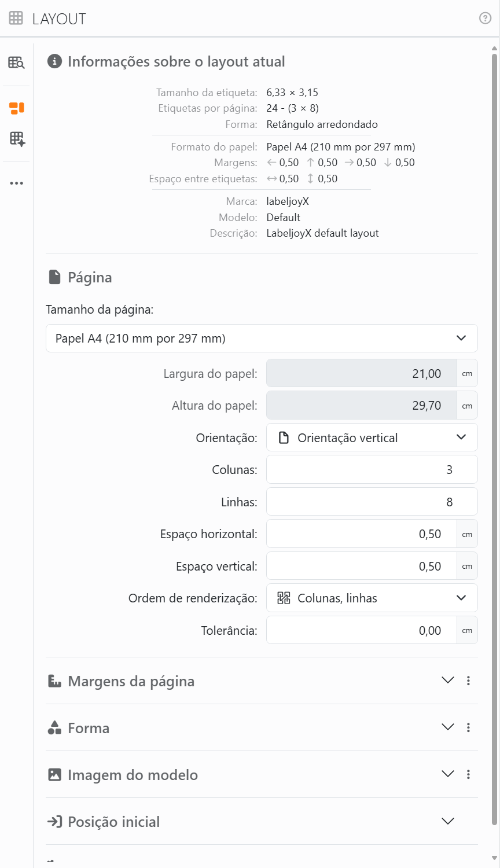Click the Tolerância input field
500x868 pixels.
pos(362,631)
